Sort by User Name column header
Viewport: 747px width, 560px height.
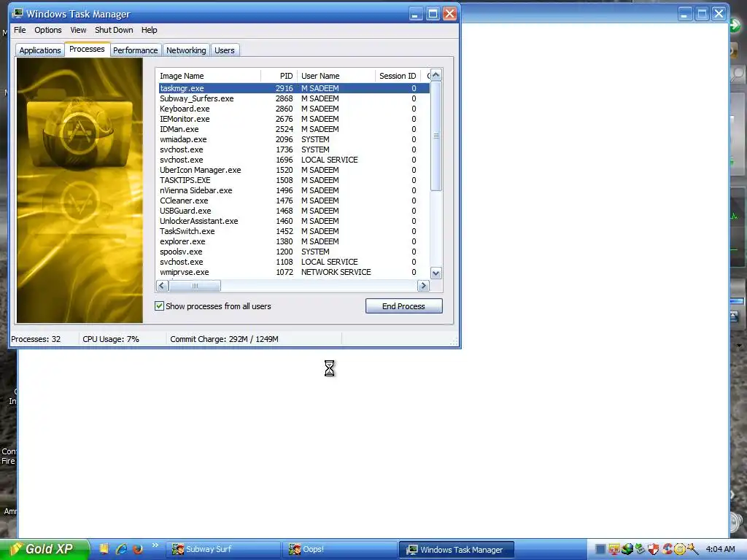(336, 76)
